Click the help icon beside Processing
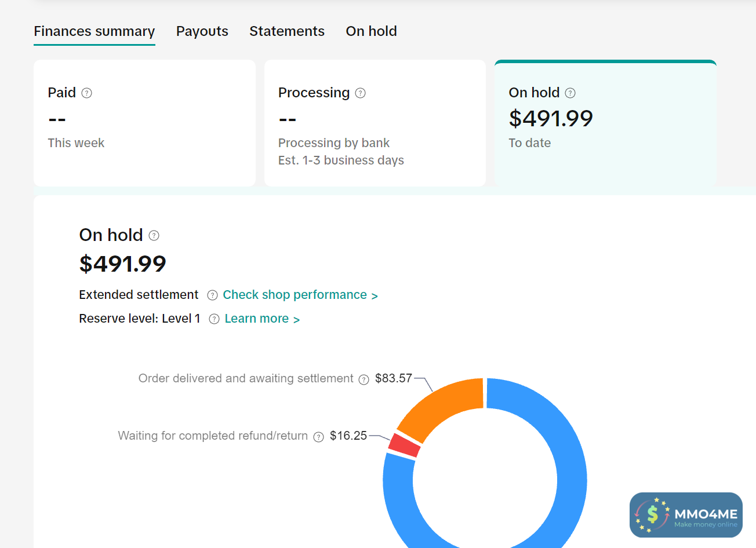 click(x=361, y=93)
